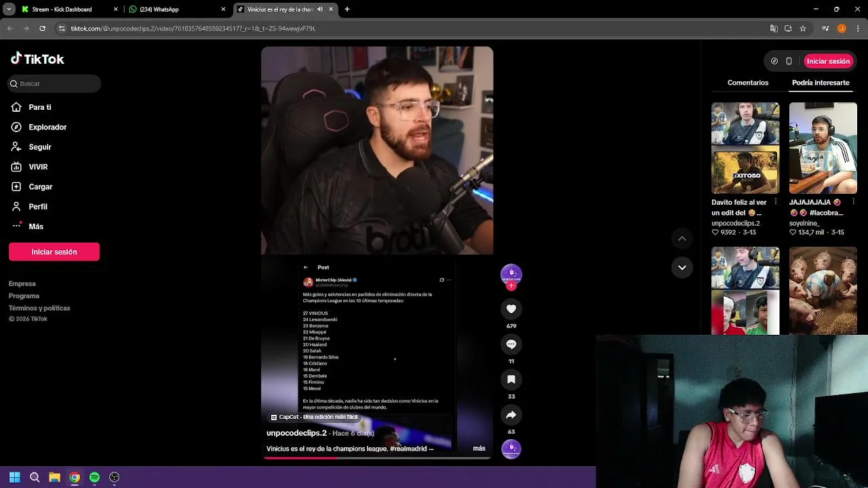This screenshot has height=488, width=868.
Task: Open the 'Davito feliz al ver' video thumbnail
Action: [x=745, y=148]
